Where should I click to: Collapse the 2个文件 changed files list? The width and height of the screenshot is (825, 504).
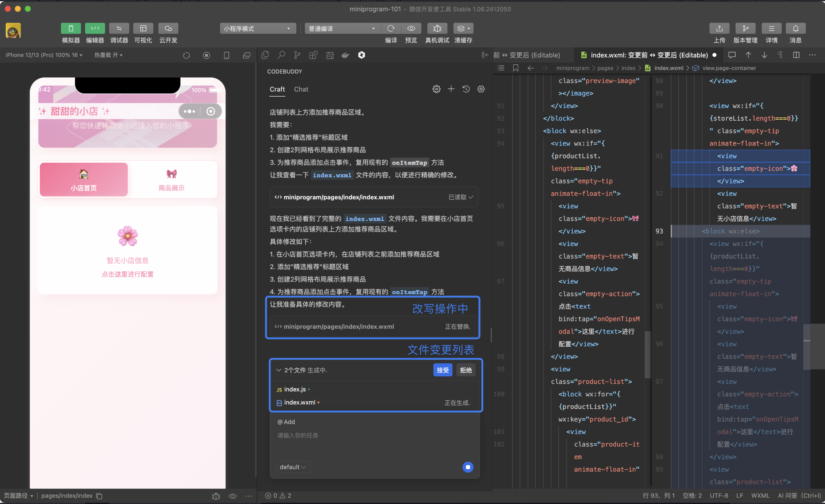(x=278, y=370)
